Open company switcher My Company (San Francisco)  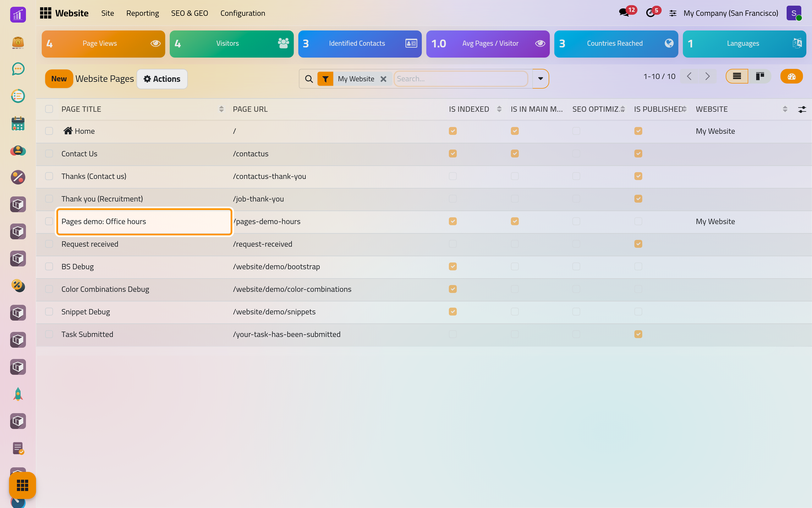731,13
